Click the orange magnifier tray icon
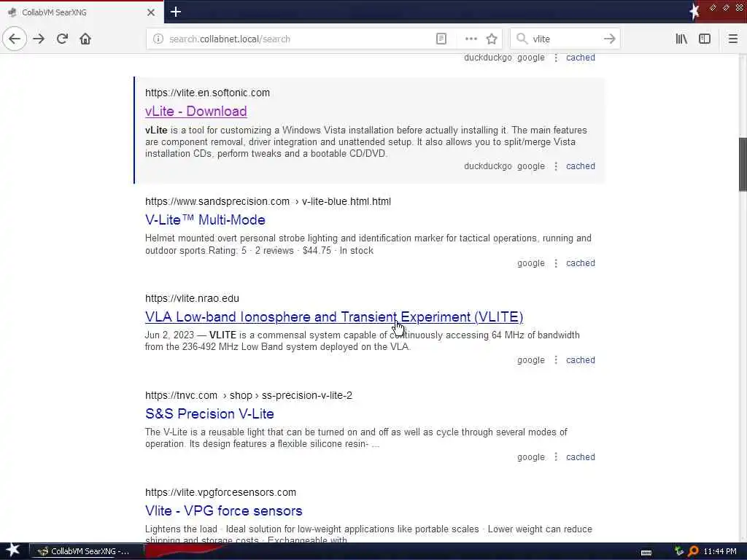Screen dimensions: 747x560 (693, 551)
